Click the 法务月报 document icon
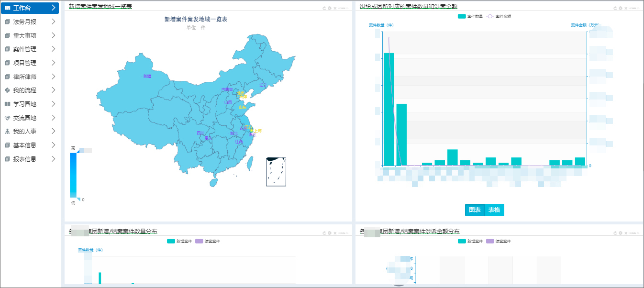This screenshot has height=288, width=644. [8, 22]
